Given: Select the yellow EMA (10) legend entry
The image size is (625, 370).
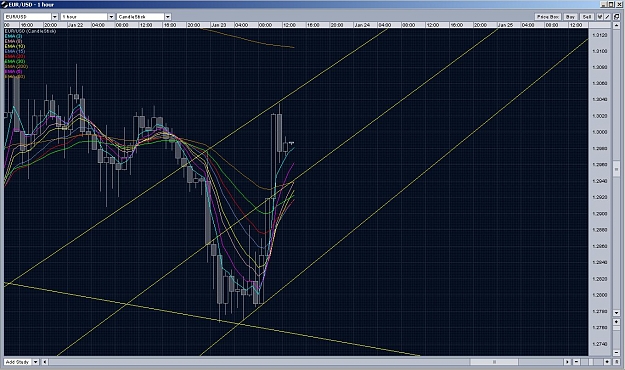Looking at the screenshot, I should [x=15, y=46].
